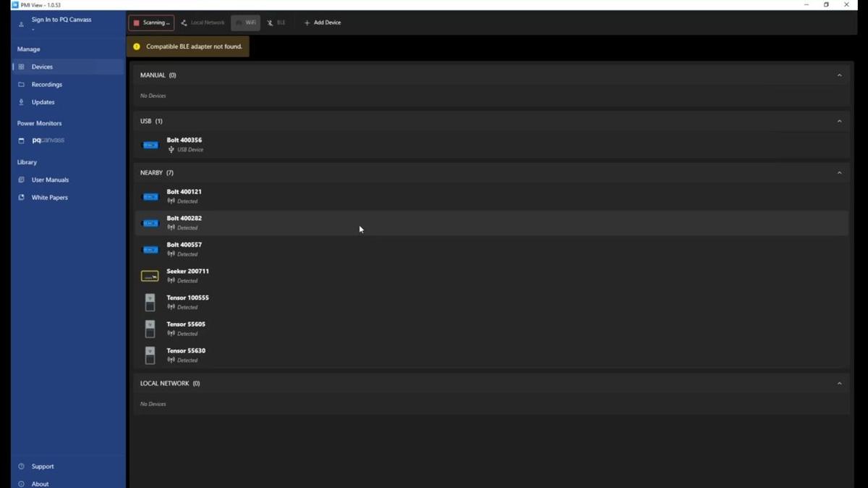Stop scanning with the Scanning button
Viewport: 868px width, 488px height.
[x=151, y=22]
